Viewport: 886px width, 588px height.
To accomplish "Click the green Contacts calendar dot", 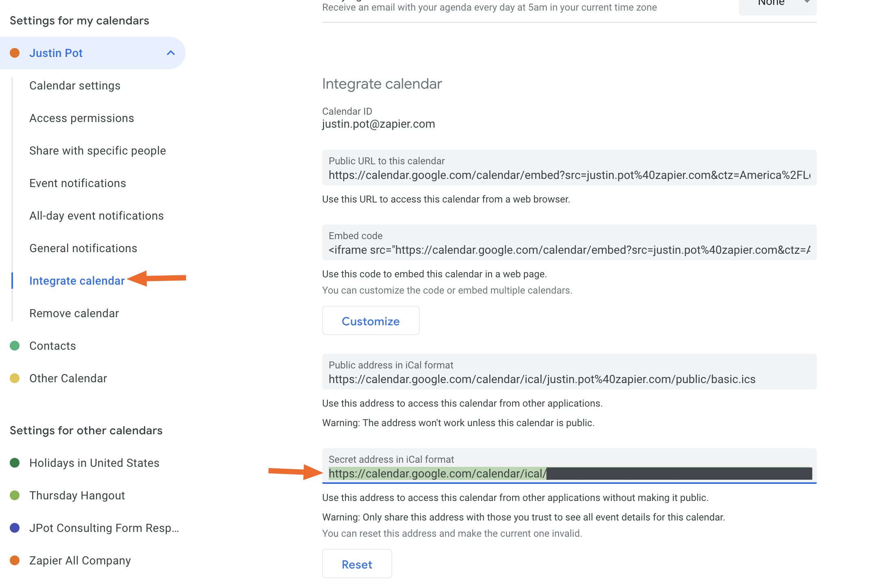I will click(15, 346).
